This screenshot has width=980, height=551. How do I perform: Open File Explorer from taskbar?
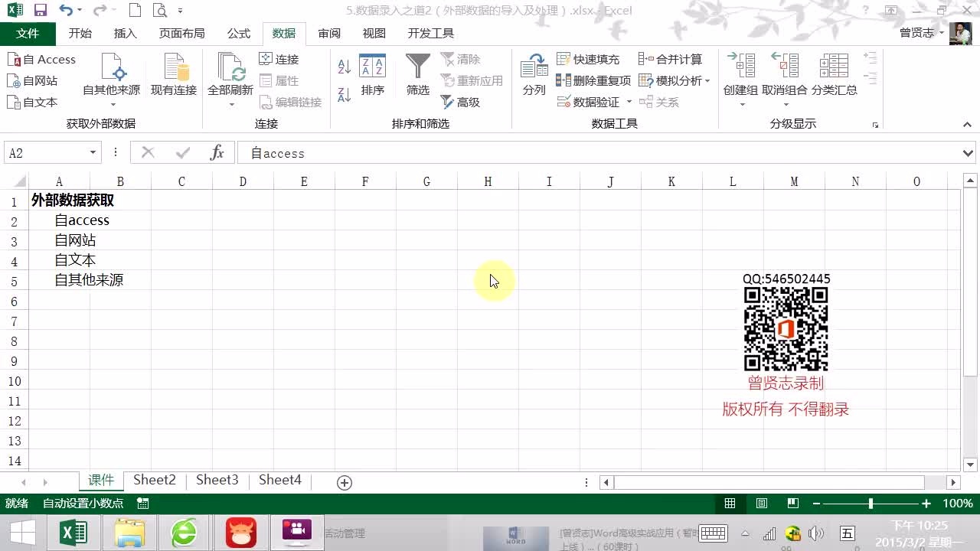pos(129,533)
